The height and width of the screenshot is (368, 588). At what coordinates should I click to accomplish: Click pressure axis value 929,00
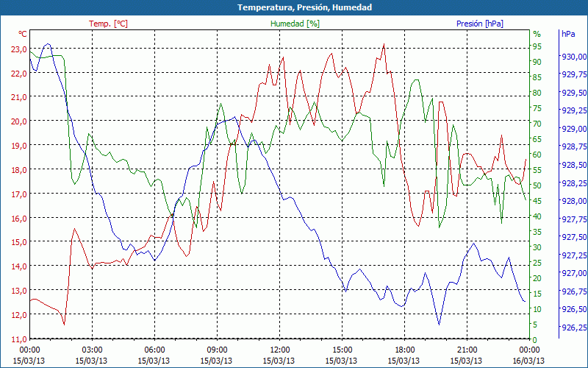point(573,129)
